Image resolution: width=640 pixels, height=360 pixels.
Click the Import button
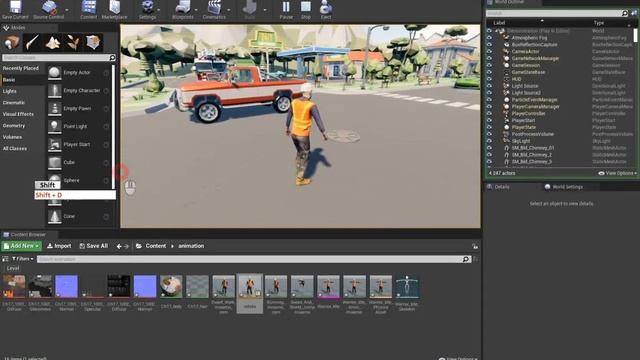[x=59, y=246]
